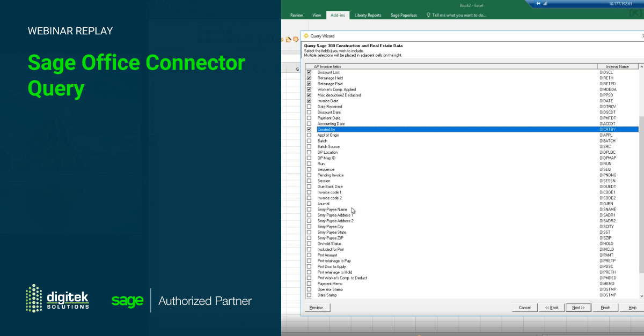Check the Date Received checkbox
644x336 pixels.
click(x=309, y=107)
